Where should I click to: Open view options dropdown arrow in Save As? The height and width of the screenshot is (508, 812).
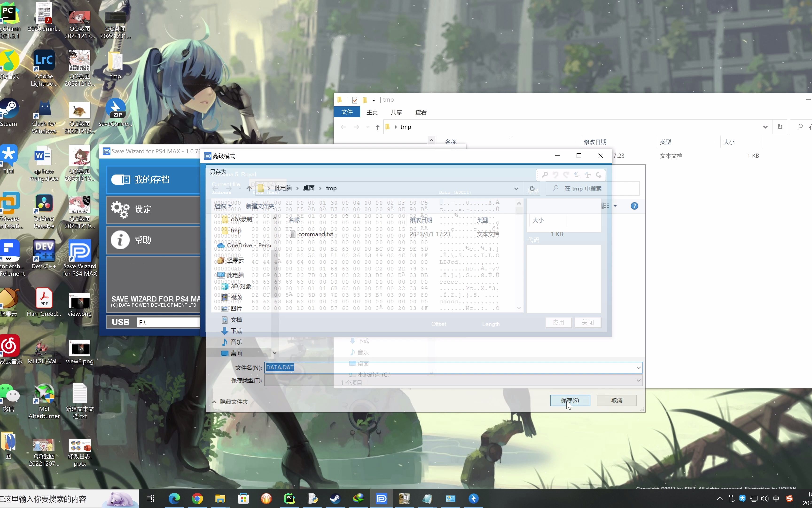pyautogui.click(x=615, y=206)
